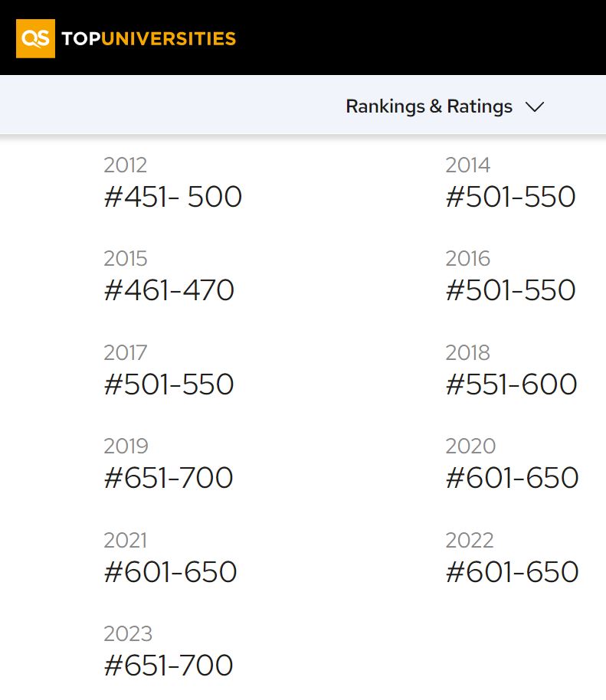Image resolution: width=606 pixels, height=700 pixels.
Task: Select the 2021 ranking #601-650
Action: [x=170, y=571]
